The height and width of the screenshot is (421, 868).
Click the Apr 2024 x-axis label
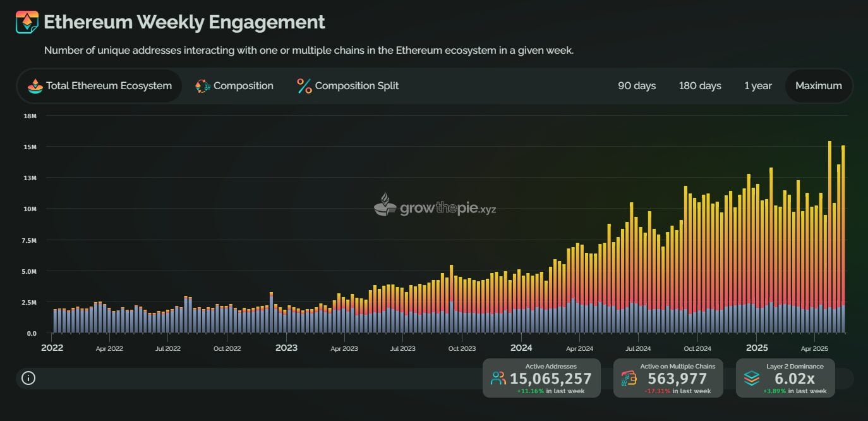(580, 348)
